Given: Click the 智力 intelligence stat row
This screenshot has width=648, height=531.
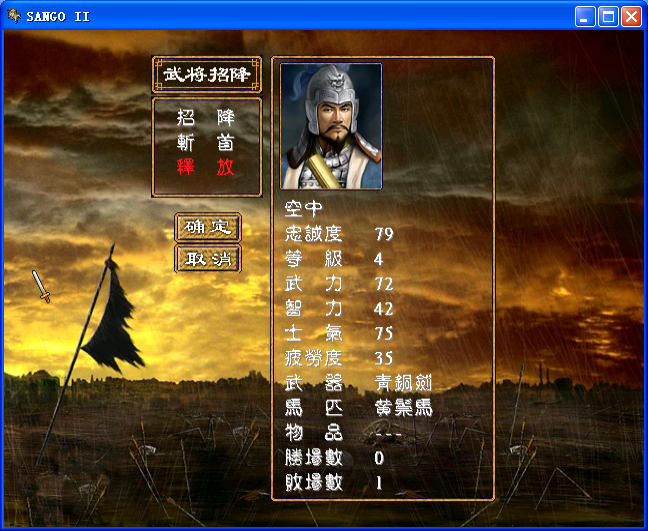Looking at the screenshot, I should pos(339,309).
